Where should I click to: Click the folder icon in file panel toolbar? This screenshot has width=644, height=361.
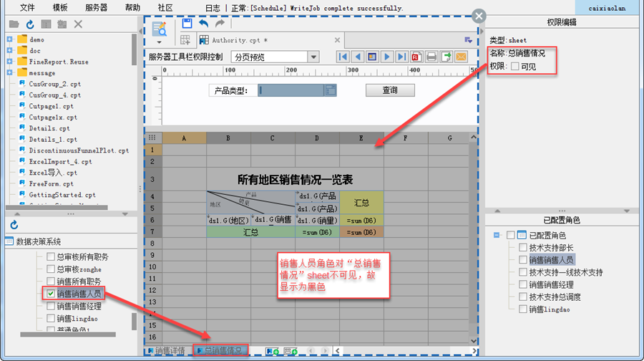(14, 24)
